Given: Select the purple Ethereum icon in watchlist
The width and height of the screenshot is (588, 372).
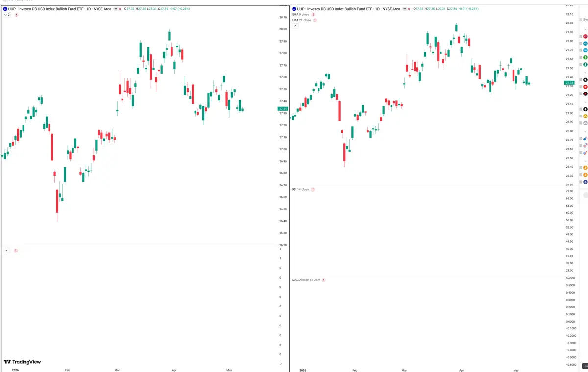Looking at the screenshot, I should point(585,182).
